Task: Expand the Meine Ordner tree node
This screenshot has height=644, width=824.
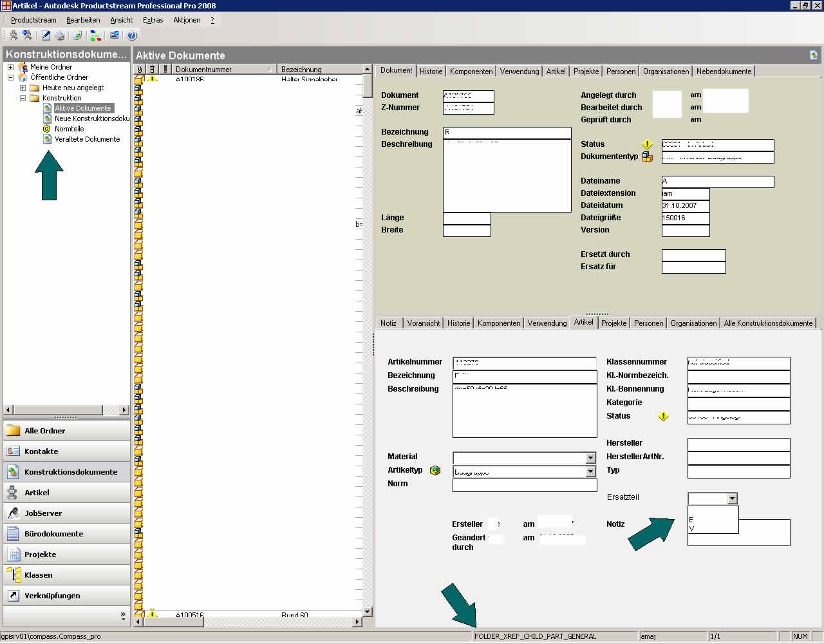Action: [10, 67]
